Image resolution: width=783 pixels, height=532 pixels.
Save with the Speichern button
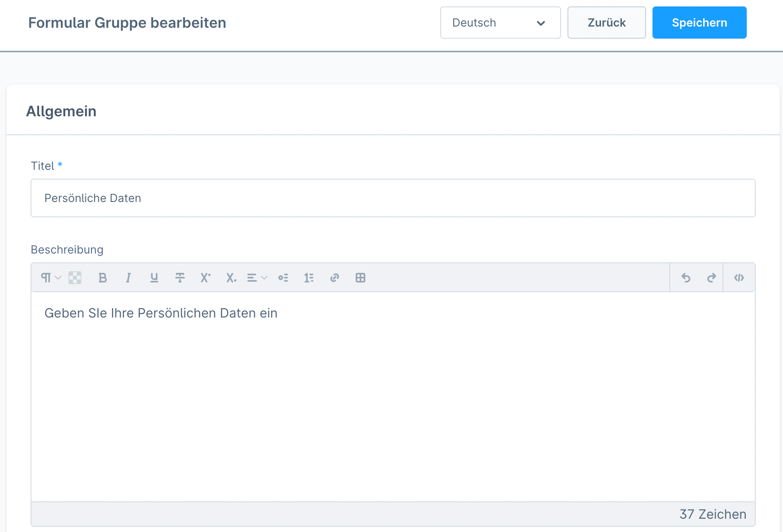click(x=700, y=23)
